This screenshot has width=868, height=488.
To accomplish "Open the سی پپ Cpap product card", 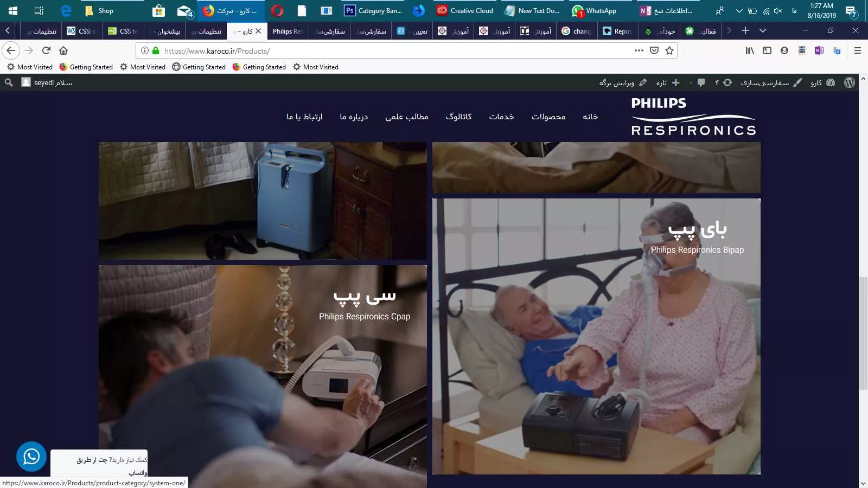I will click(x=263, y=376).
